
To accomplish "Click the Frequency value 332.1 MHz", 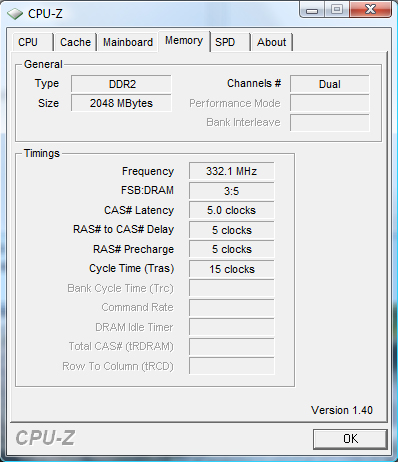I will coord(232,171).
